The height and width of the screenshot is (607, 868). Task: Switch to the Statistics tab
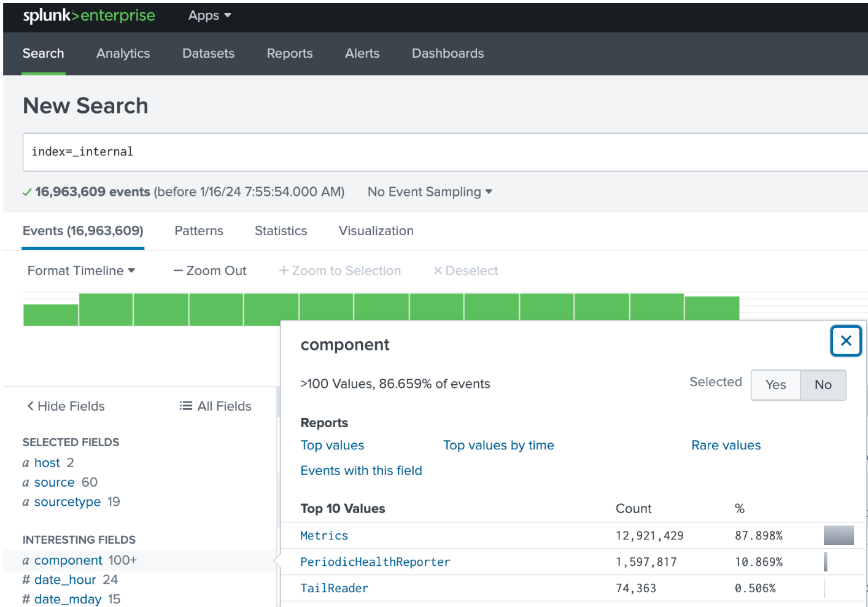pyautogui.click(x=281, y=231)
